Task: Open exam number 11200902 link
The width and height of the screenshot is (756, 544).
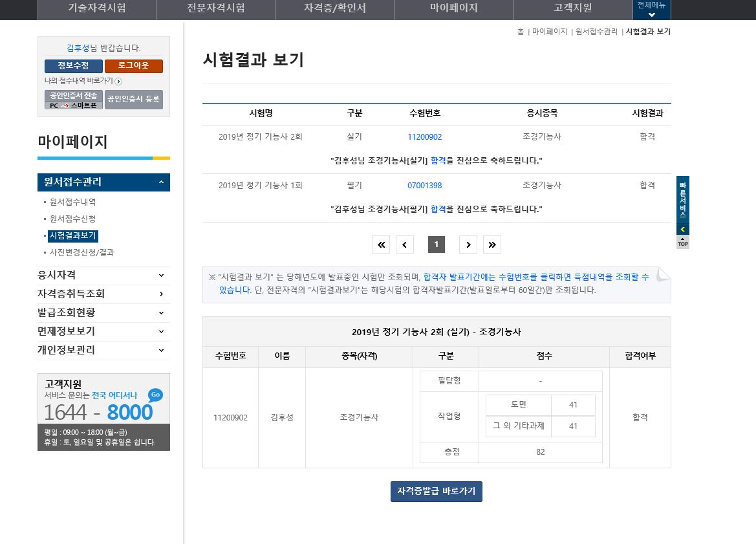Action: (424, 137)
